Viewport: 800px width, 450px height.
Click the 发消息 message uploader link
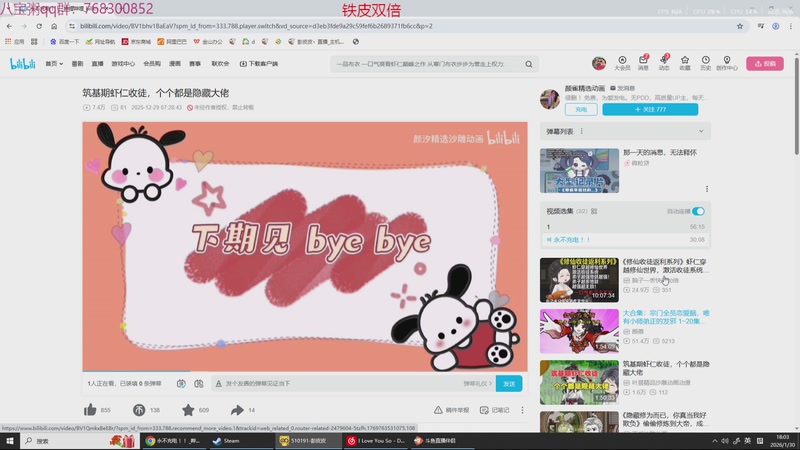click(x=622, y=88)
